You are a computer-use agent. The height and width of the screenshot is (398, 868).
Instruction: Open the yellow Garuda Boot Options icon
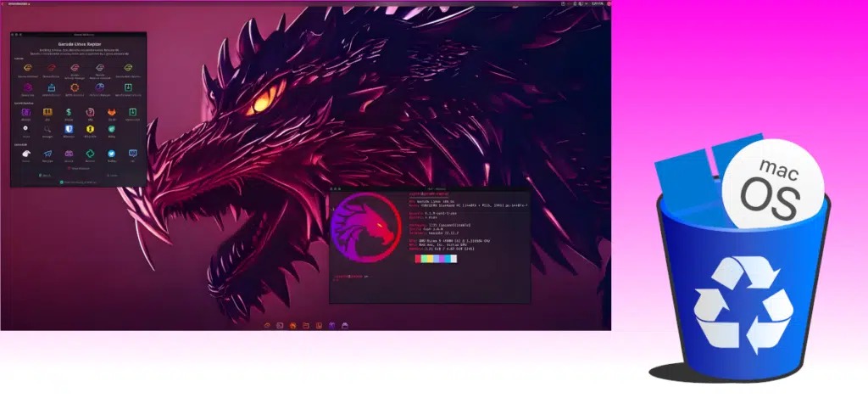128,68
